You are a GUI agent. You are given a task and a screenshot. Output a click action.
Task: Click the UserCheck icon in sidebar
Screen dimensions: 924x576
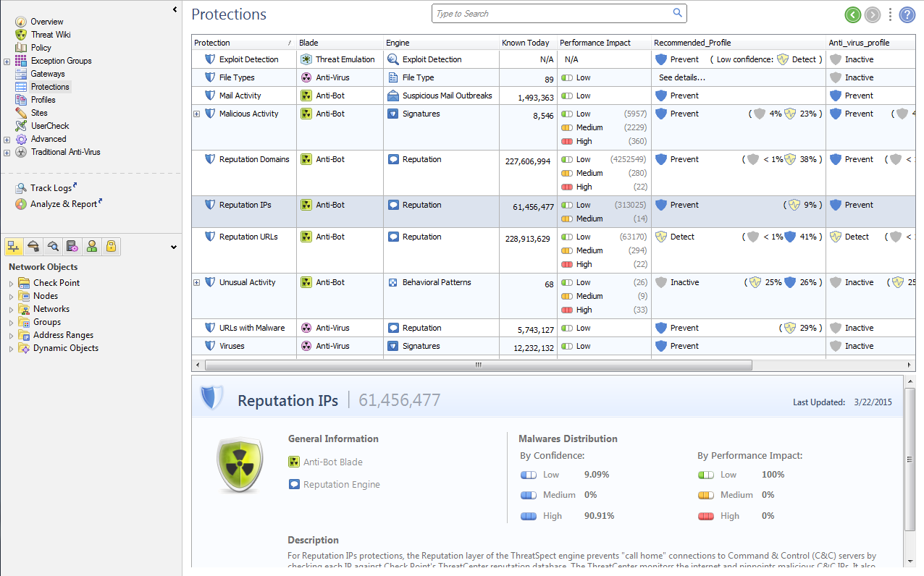tap(21, 126)
